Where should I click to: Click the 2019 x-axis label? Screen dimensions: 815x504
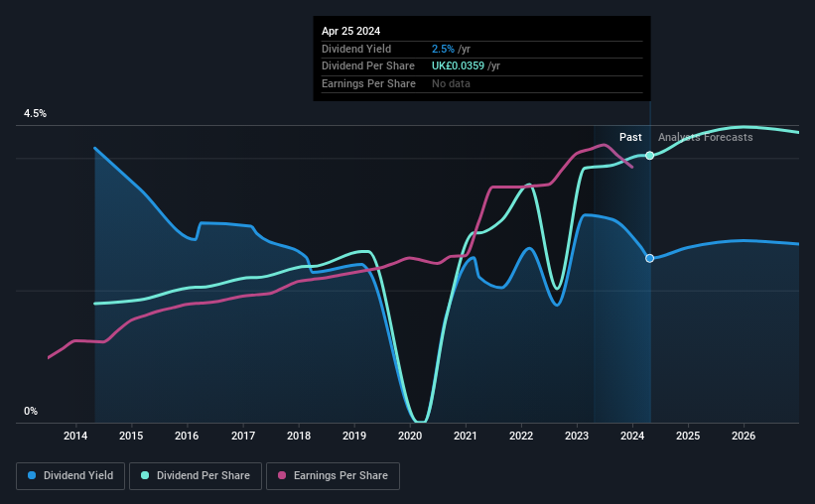354,436
